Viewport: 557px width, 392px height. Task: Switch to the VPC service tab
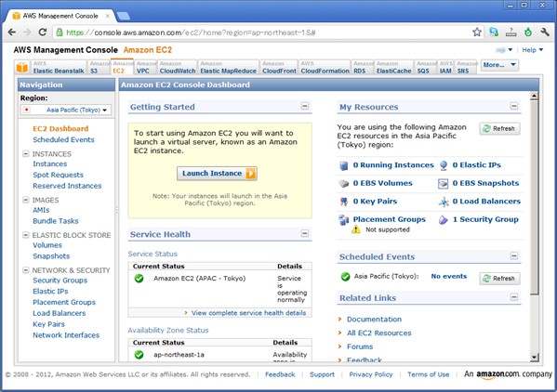(145, 67)
